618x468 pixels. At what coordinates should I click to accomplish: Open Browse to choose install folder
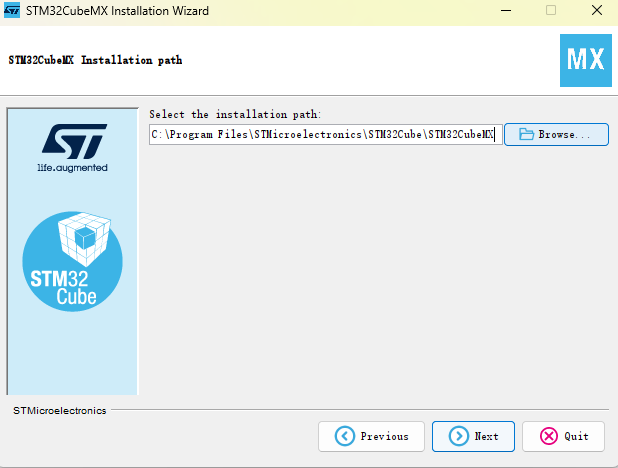coord(556,134)
